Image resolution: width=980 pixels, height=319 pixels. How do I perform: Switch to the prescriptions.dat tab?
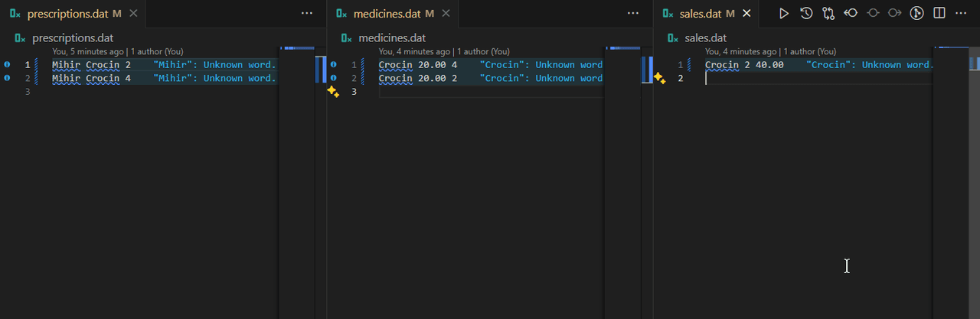(68, 13)
